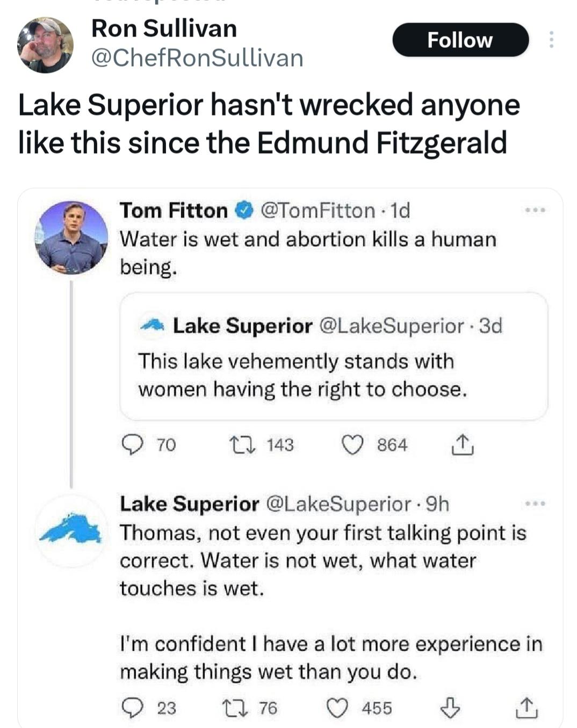
Task: Open the quoted Lake Superior tweet card
Action: (x=333, y=357)
